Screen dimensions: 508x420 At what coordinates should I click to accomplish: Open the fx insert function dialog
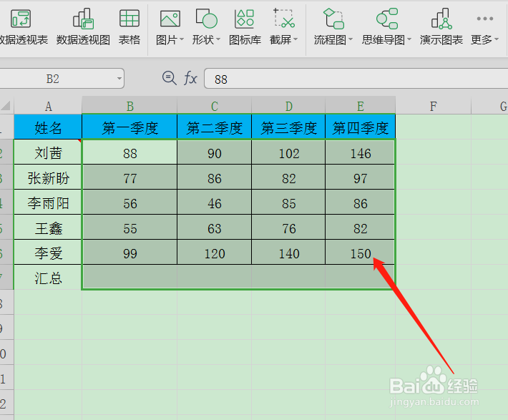[x=190, y=79]
